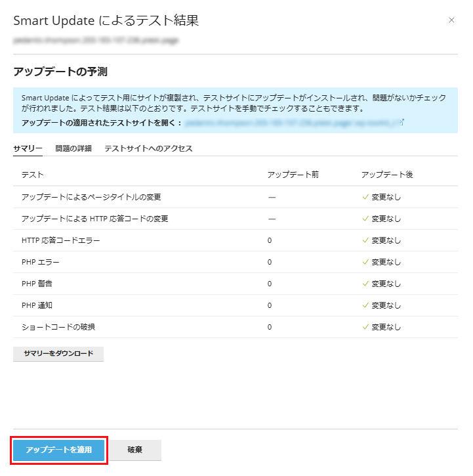This screenshot has height=476, width=473.
Task: Click the checkmark icon in the HTTP 応答コードエラー row
Action: [365, 240]
